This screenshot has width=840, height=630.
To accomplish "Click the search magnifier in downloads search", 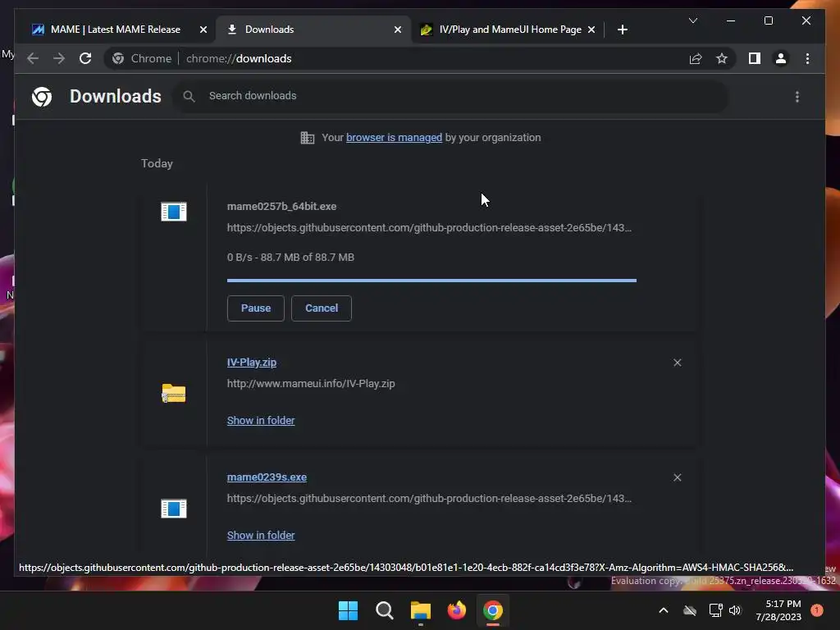I will 189,97.
